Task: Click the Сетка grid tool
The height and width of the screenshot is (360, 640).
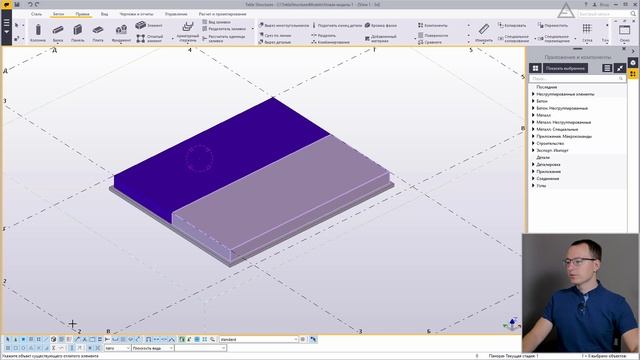Action: tap(587, 33)
